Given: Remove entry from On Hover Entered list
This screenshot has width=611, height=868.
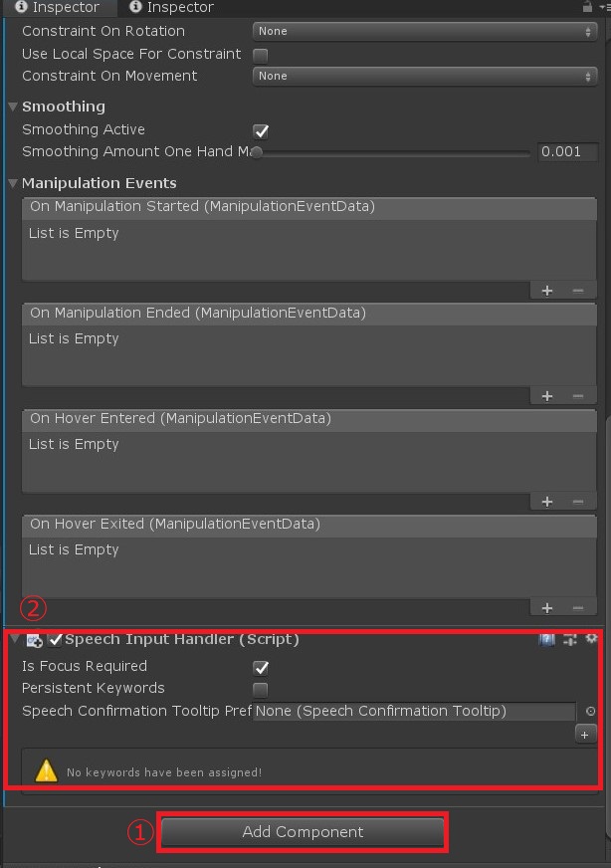Looking at the screenshot, I should point(578,502).
